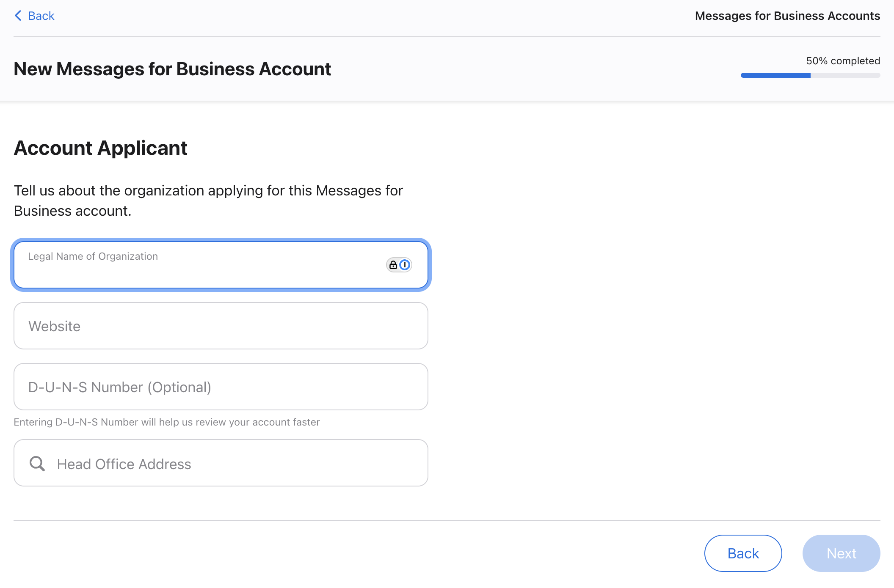The height and width of the screenshot is (588, 894).
Task: Click the blue Back link text at top
Action: (41, 16)
